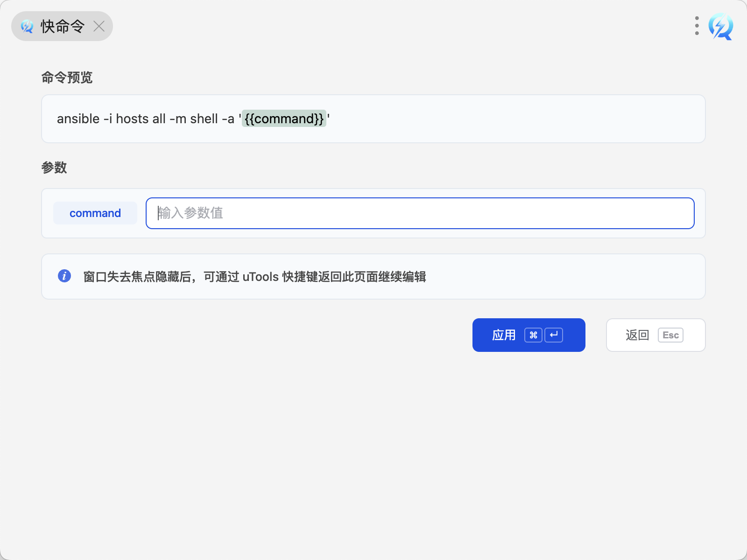Image resolution: width=747 pixels, height=560 pixels.
Task: Open the three-dot more options menu
Action: click(x=697, y=26)
